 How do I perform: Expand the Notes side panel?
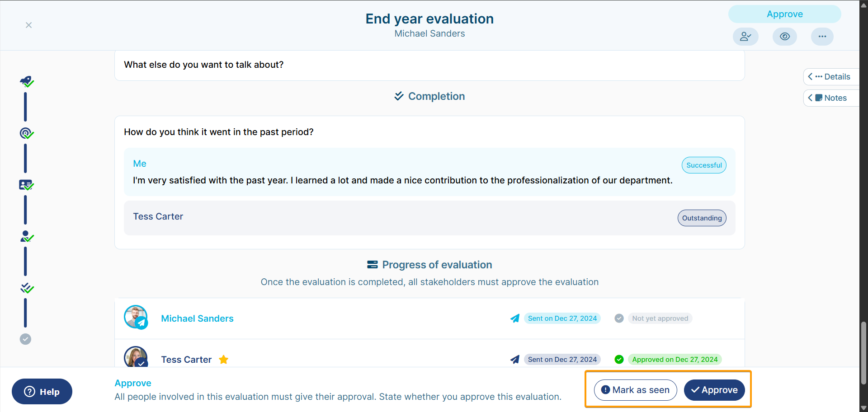coord(831,98)
